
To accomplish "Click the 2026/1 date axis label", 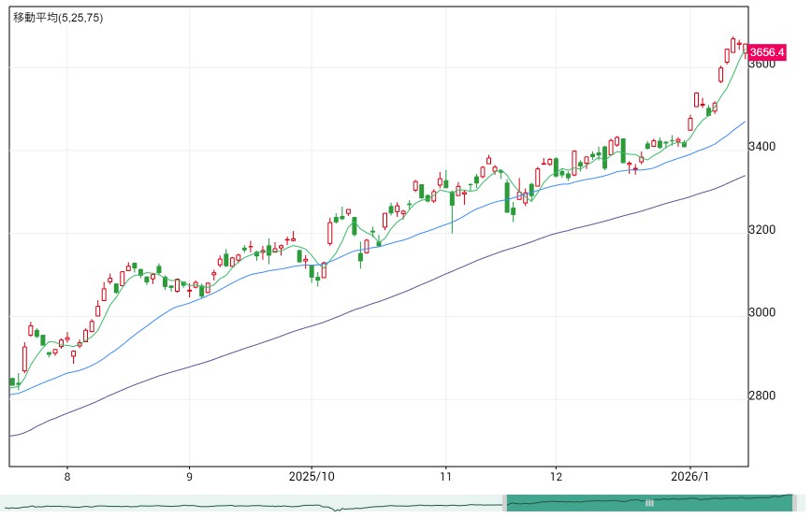I will click(689, 477).
